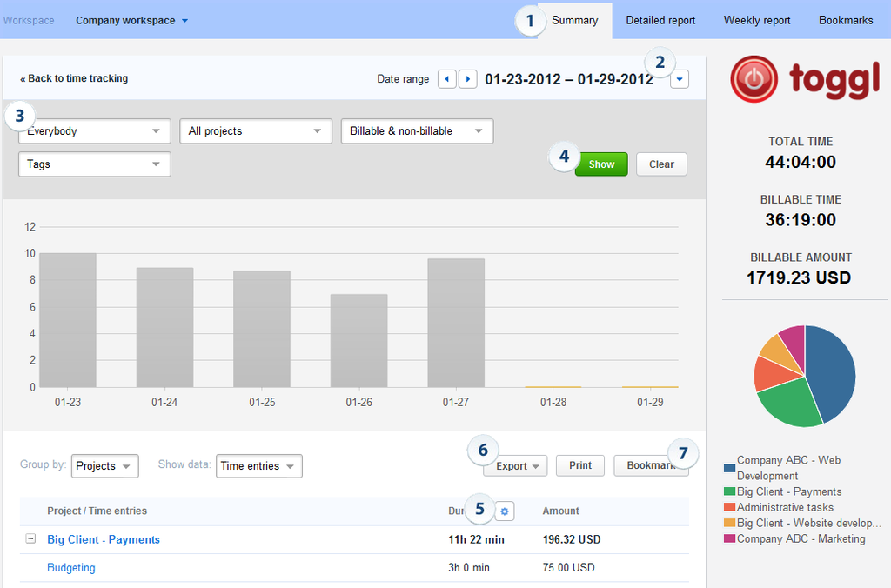Click the billable time value 36:19:00
This screenshot has height=588, width=891.
tap(801, 220)
